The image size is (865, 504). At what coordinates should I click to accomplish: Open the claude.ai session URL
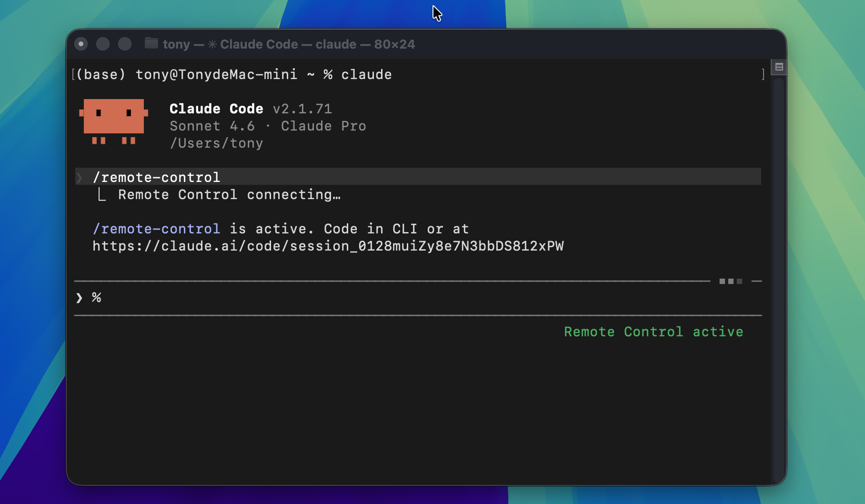tap(328, 246)
